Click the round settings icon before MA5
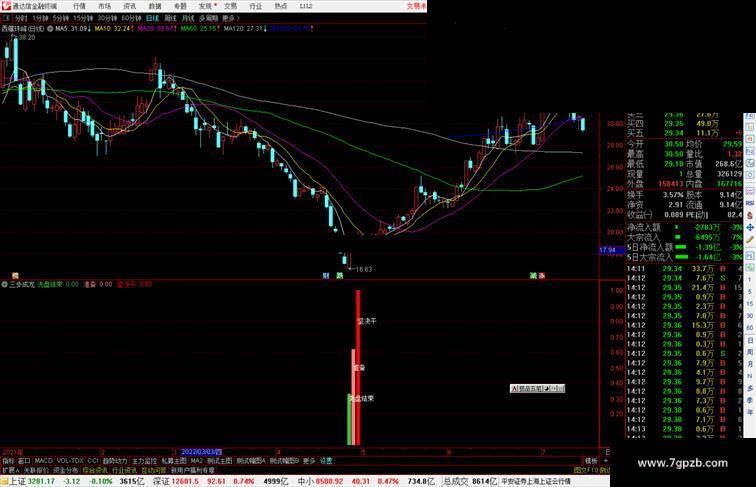This screenshot has width=756, height=487. click(x=50, y=29)
